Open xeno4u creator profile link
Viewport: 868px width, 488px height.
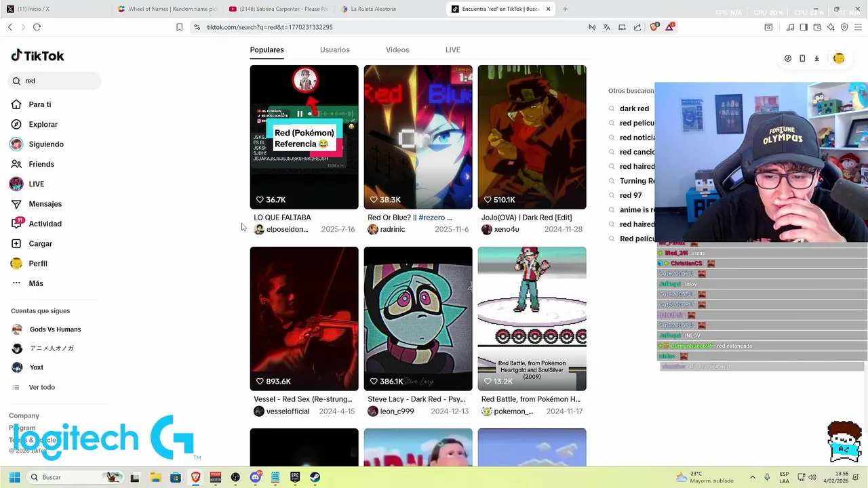click(x=500, y=229)
